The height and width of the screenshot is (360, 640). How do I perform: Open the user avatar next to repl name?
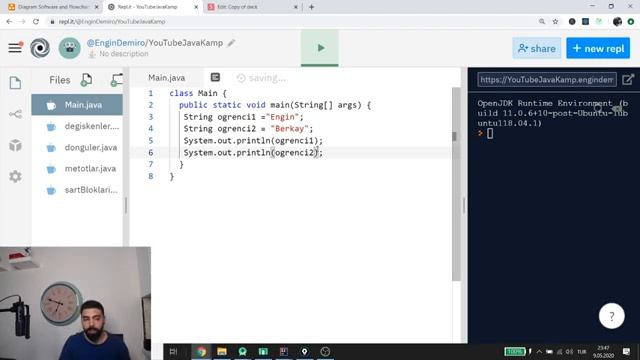point(69,48)
